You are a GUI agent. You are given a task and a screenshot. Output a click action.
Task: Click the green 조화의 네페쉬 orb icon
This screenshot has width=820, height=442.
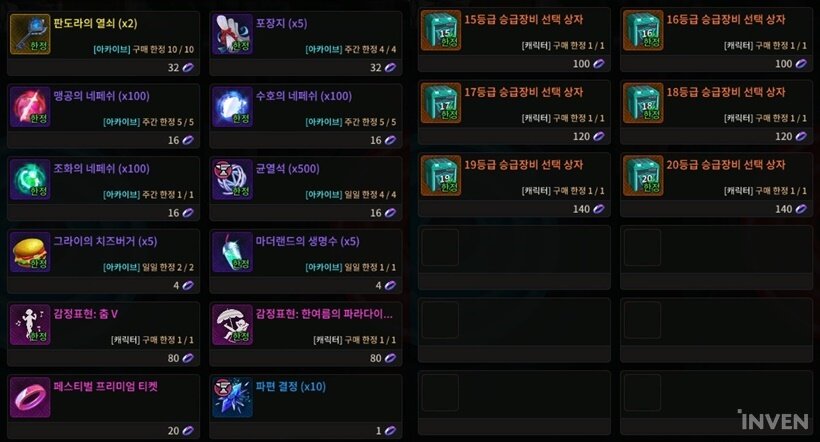(30, 179)
